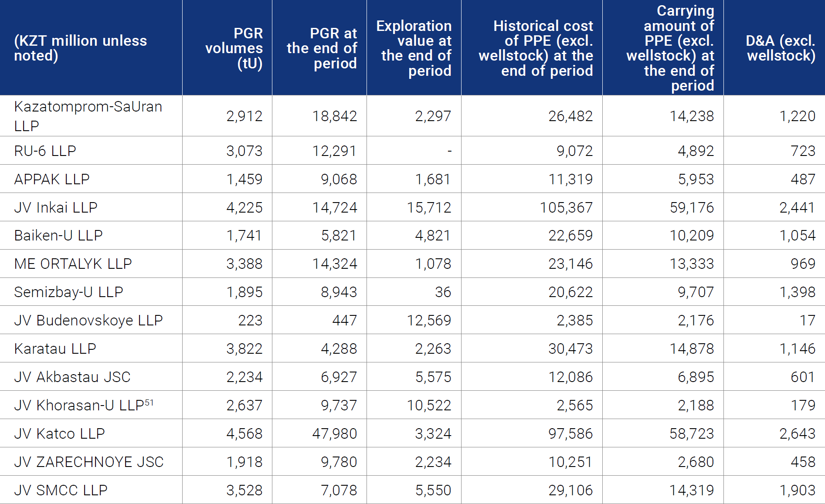Click the value 18,842 for Kazatomprom-SaUran
The width and height of the screenshot is (825, 504).
click(x=335, y=116)
